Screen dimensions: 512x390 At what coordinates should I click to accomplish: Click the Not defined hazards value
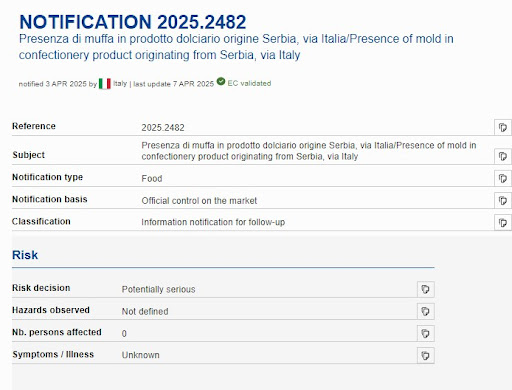[x=145, y=311]
